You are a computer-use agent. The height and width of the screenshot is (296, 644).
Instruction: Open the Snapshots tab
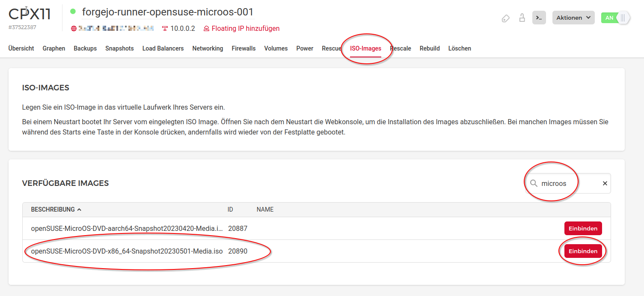[119, 48]
